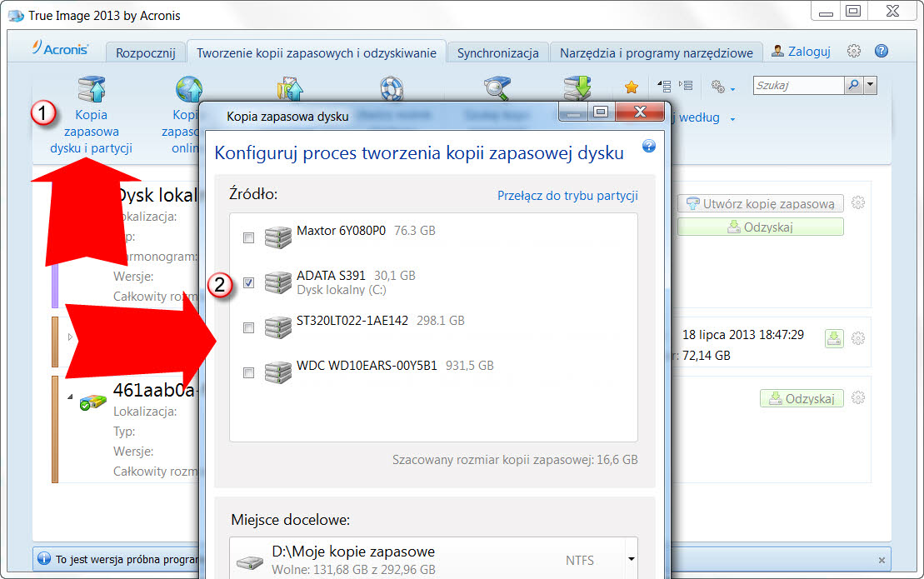
Task: Click the ST320LT022-1AE142 disk icon
Action: pyautogui.click(x=278, y=327)
